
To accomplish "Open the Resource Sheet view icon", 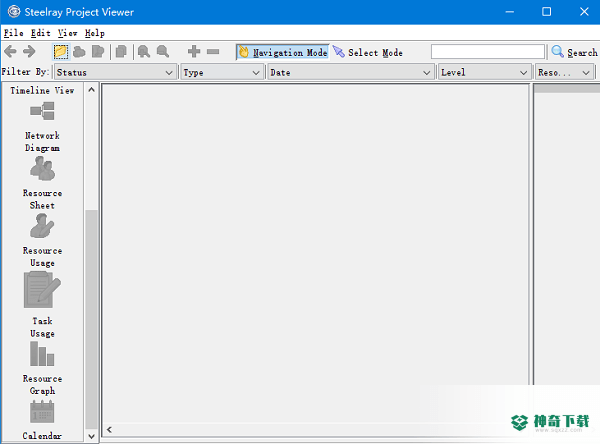I will pos(42,169).
